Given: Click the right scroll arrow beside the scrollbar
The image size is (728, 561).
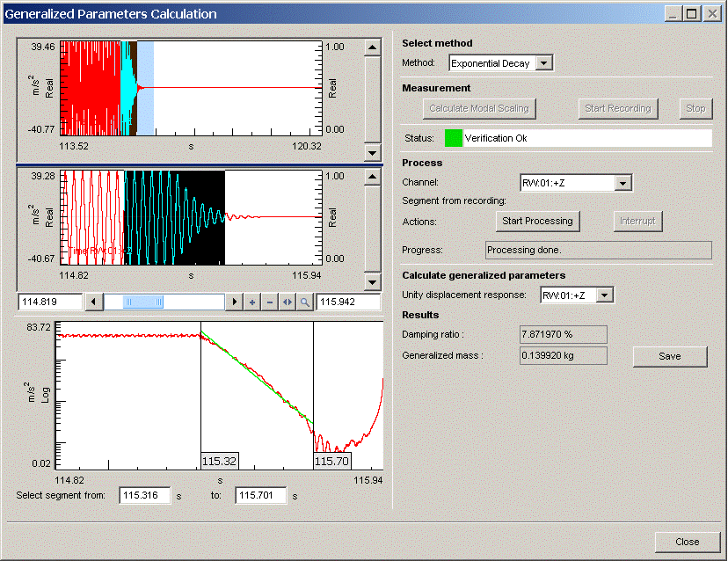Looking at the screenshot, I should (x=235, y=302).
